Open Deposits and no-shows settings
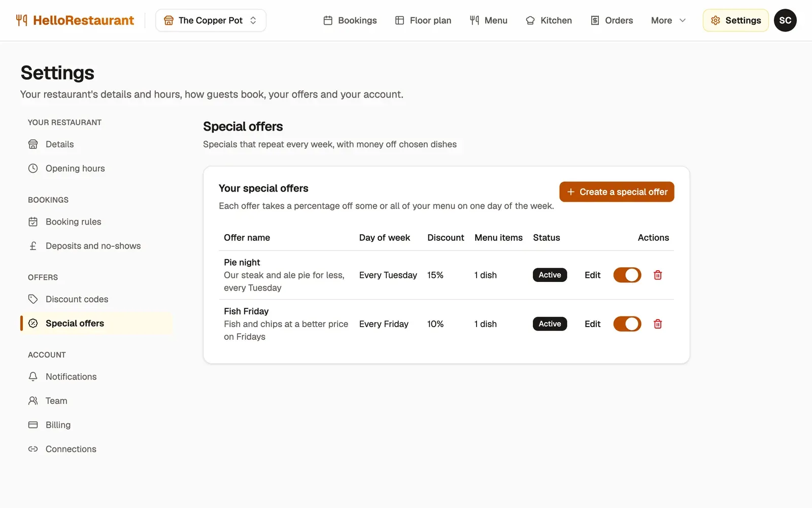This screenshot has height=508, width=812. point(96,246)
